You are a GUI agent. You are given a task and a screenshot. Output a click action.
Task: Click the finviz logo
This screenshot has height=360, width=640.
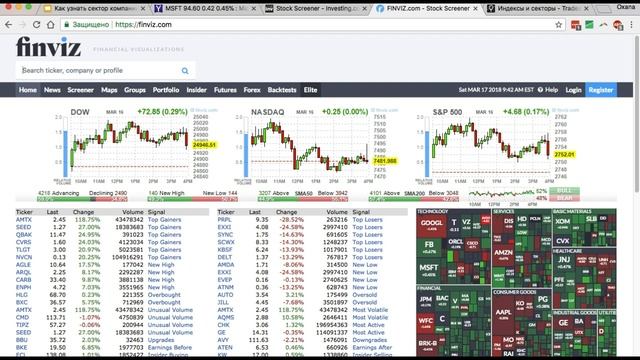coord(49,47)
